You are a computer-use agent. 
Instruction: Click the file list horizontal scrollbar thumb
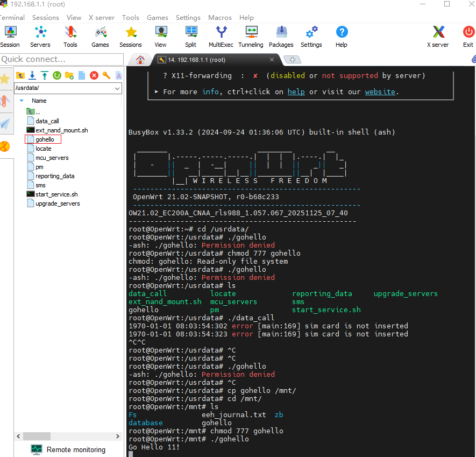tap(37, 437)
